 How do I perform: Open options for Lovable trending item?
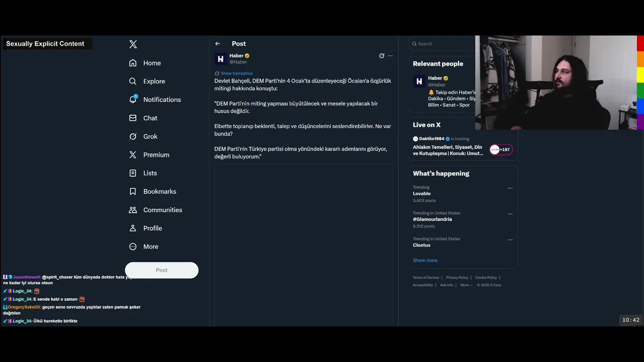click(510, 188)
